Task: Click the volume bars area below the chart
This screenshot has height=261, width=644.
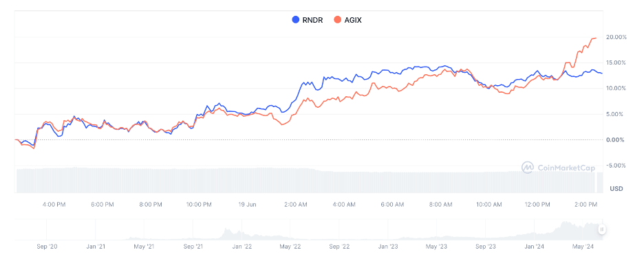Action: pyautogui.click(x=305, y=180)
